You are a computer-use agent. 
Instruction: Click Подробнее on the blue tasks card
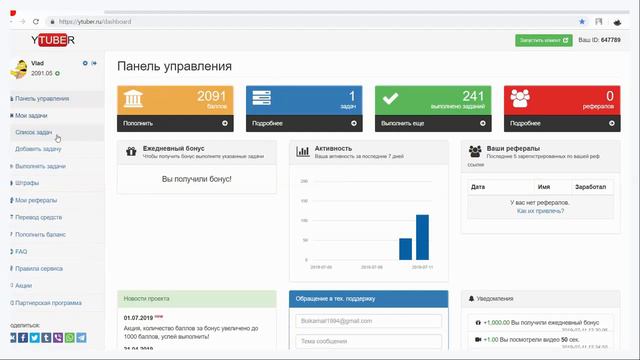(x=267, y=123)
